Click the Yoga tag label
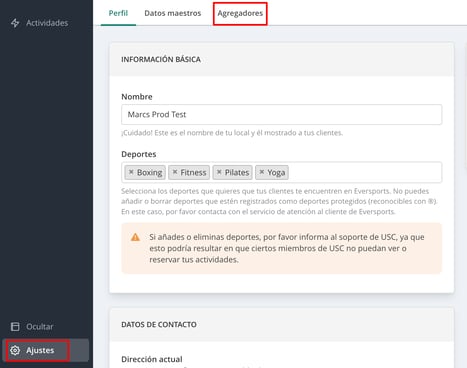 click(276, 173)
